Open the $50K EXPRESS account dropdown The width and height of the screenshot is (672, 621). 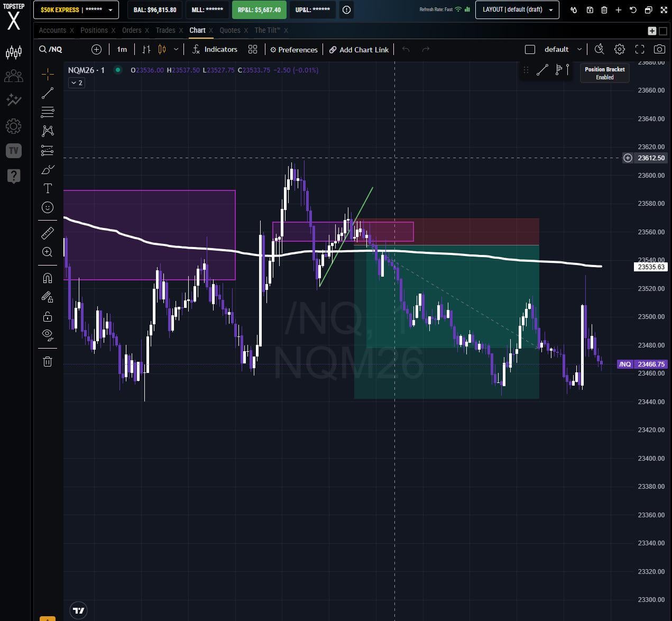coord(76,10)
